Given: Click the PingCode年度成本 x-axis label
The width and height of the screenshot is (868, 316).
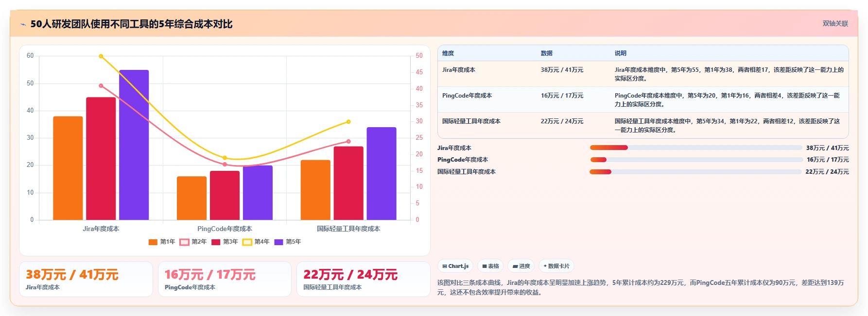Looking at the screenshot, I should 225,229.
